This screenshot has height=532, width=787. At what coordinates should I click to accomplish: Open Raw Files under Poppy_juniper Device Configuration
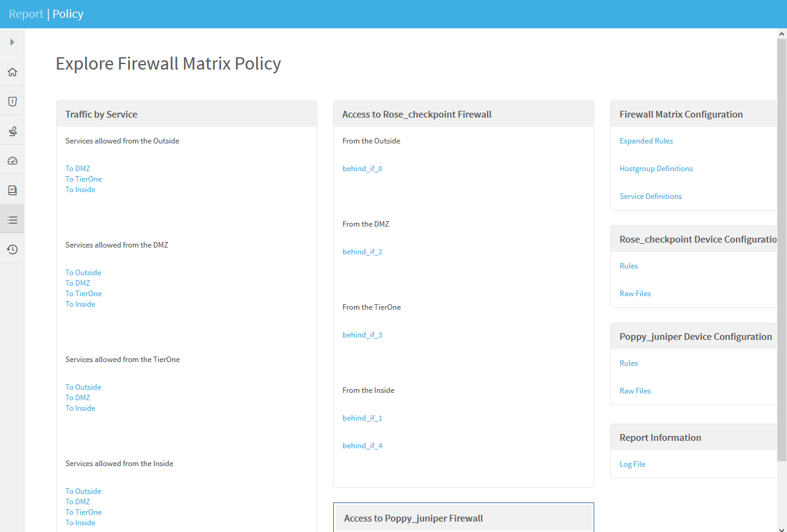(635, 391)
